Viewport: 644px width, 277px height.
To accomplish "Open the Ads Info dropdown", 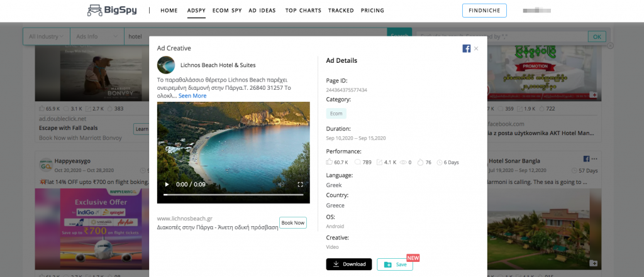I will coord(97,36).
